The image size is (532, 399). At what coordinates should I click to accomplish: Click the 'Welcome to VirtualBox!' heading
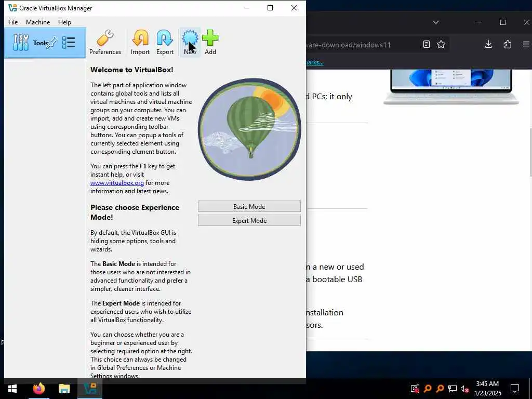[x=131, y=70]
